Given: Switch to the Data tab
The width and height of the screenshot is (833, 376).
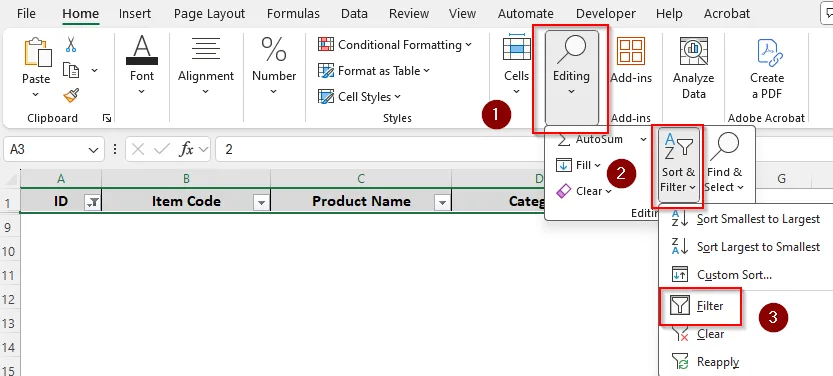Looking at the screenshot, I should tap(354, 14).
